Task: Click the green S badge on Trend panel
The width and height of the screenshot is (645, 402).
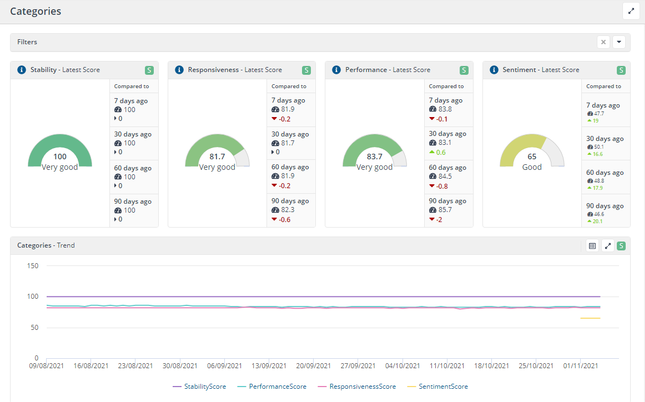Action: [x=621, y=245]
